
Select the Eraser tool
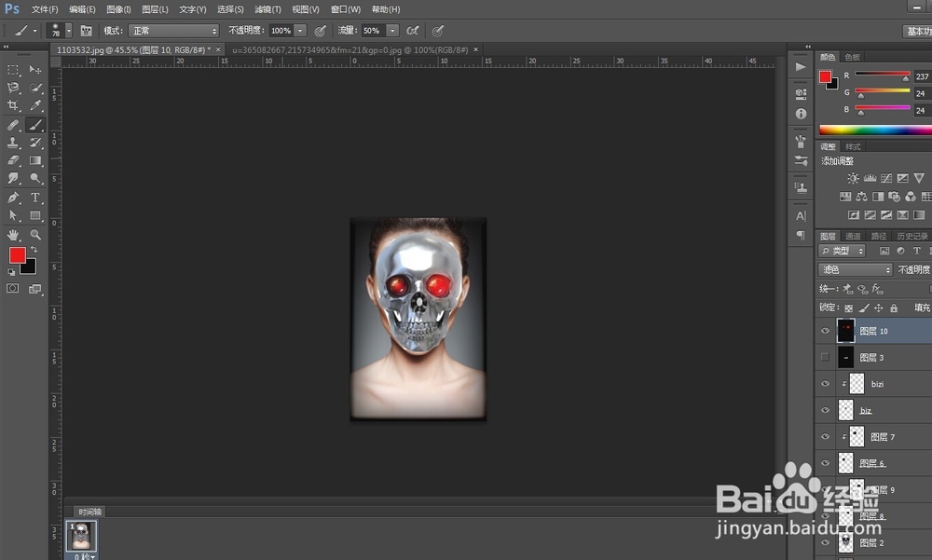click(12, 160)
